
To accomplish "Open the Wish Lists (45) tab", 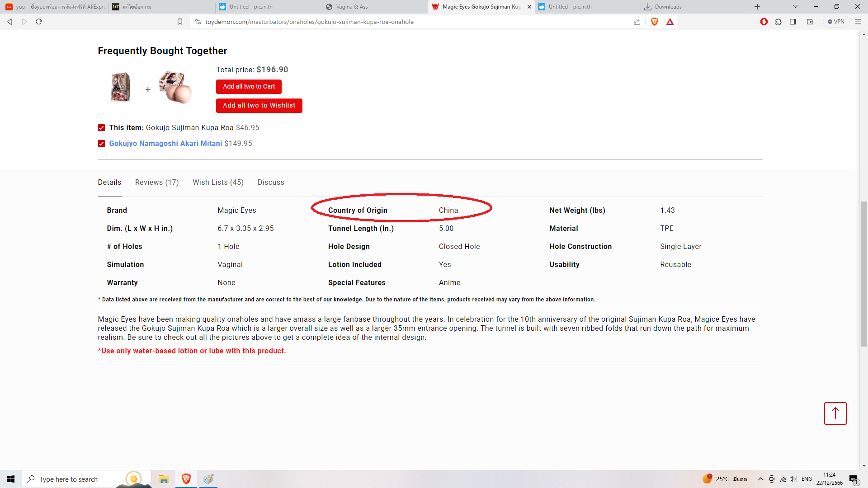I will point(218,182).
